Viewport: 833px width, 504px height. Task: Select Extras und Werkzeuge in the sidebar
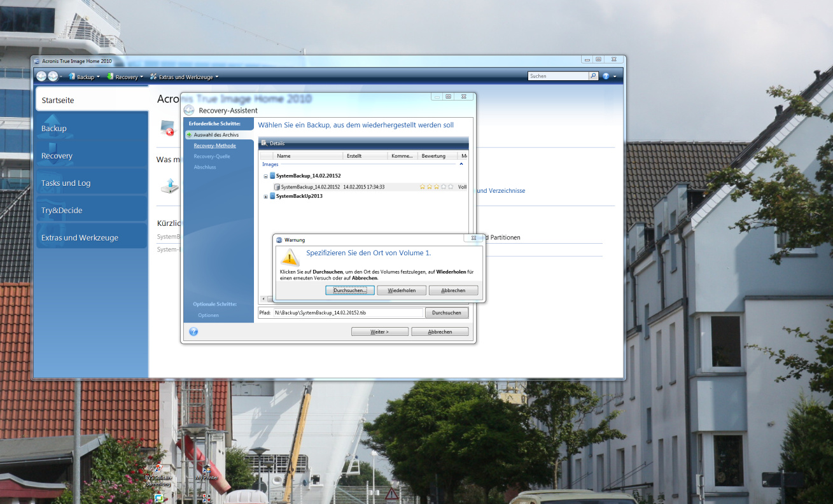click(92, 237)
